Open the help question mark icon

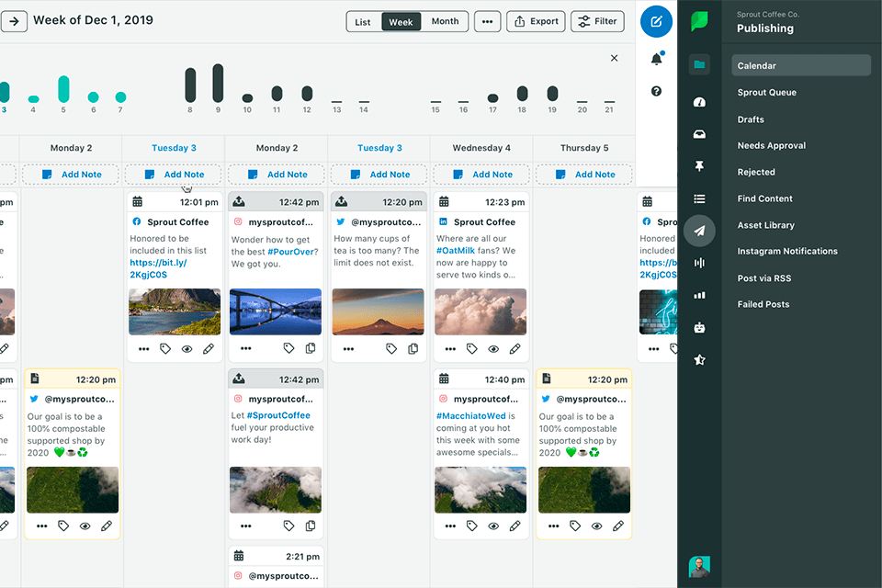coord(656,91)
